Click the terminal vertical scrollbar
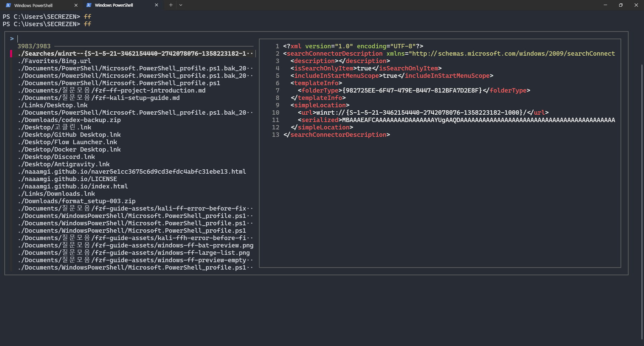 642,201
